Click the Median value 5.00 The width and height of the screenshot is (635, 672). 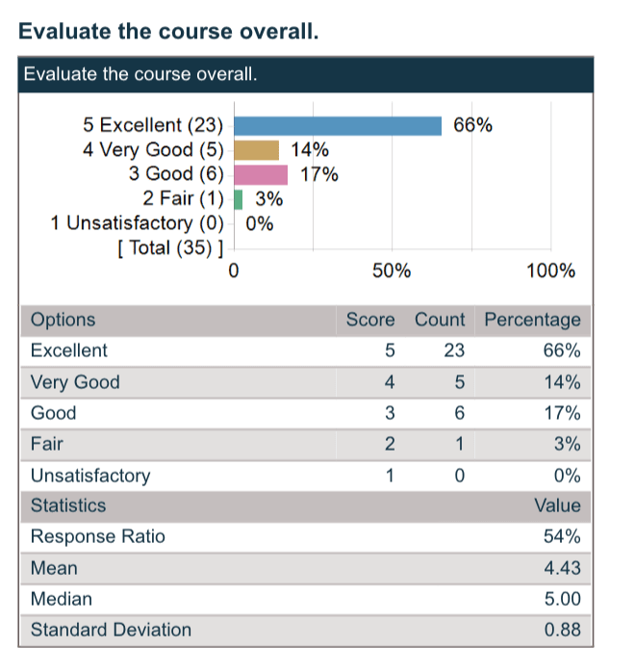click(x=562, y=599)
